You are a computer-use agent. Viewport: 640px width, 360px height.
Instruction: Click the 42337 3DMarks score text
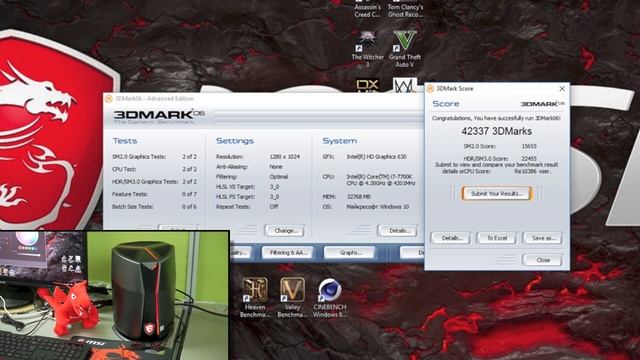click(497, 131)
